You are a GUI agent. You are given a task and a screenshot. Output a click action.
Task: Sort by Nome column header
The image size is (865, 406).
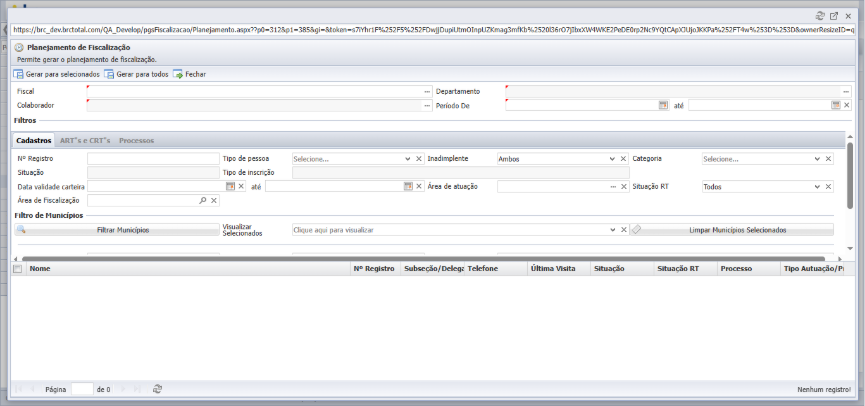coord(189,269)
